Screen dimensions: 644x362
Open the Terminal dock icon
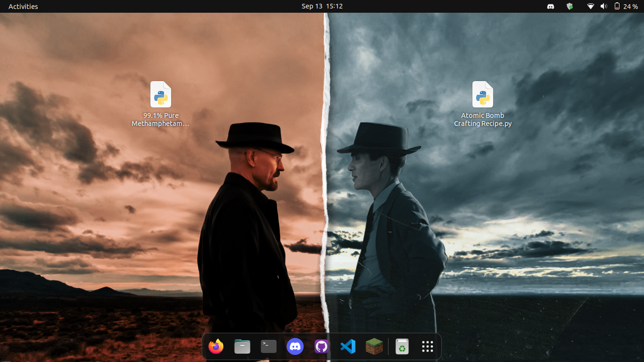[269, 346]
